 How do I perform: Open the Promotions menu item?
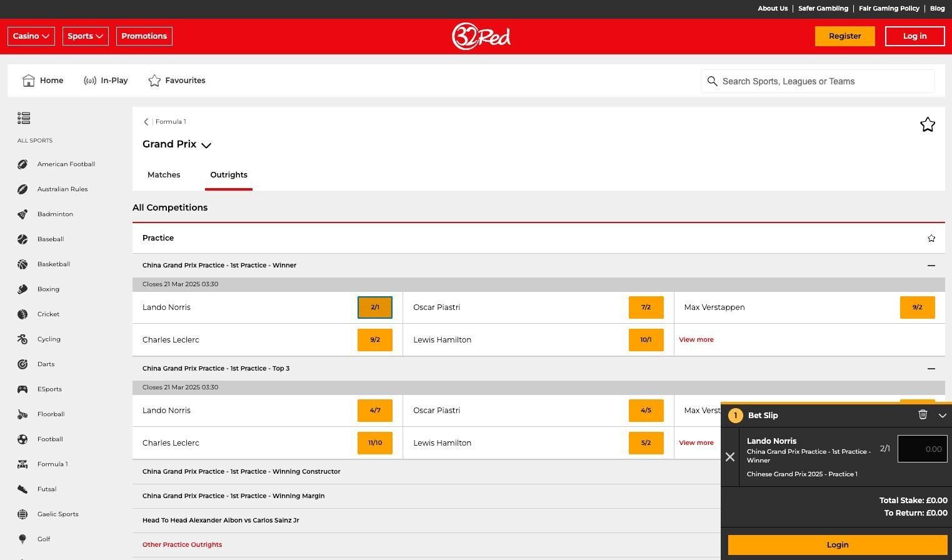tap(144, 36)
